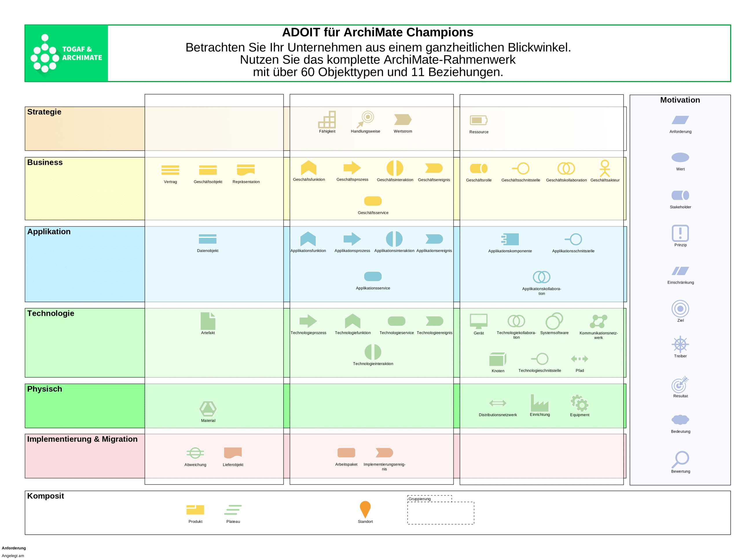Select the Geschäftsrolle icon

point(479,168)
